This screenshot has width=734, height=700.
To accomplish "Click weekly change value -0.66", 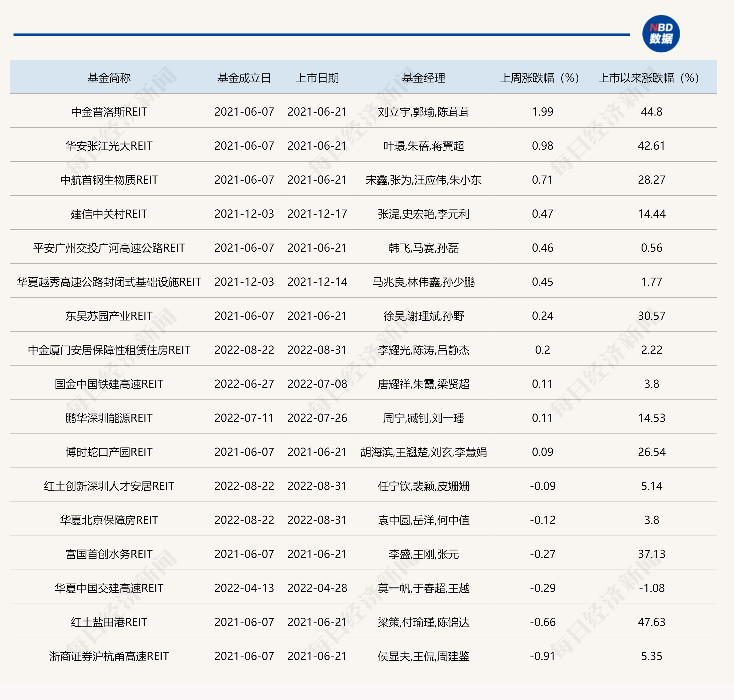I will point(542,622).
